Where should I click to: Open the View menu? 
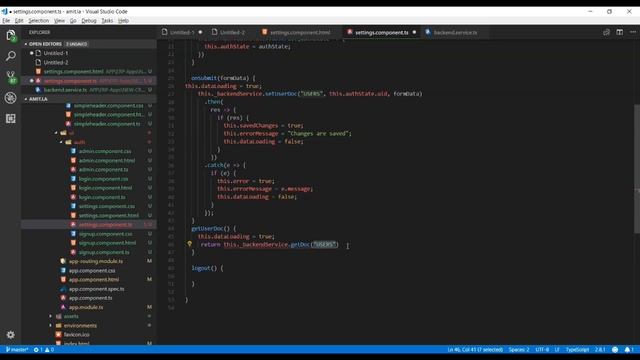(60, 20)
